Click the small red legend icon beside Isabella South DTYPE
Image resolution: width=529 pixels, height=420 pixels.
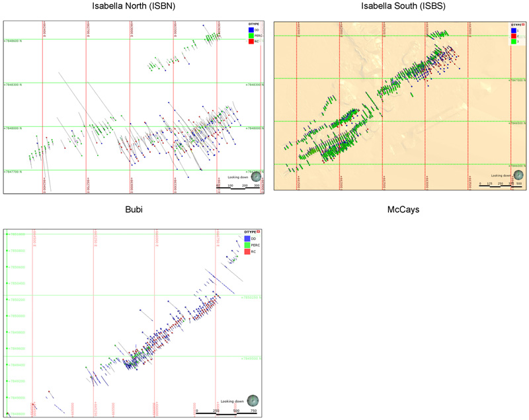point(523,23)
